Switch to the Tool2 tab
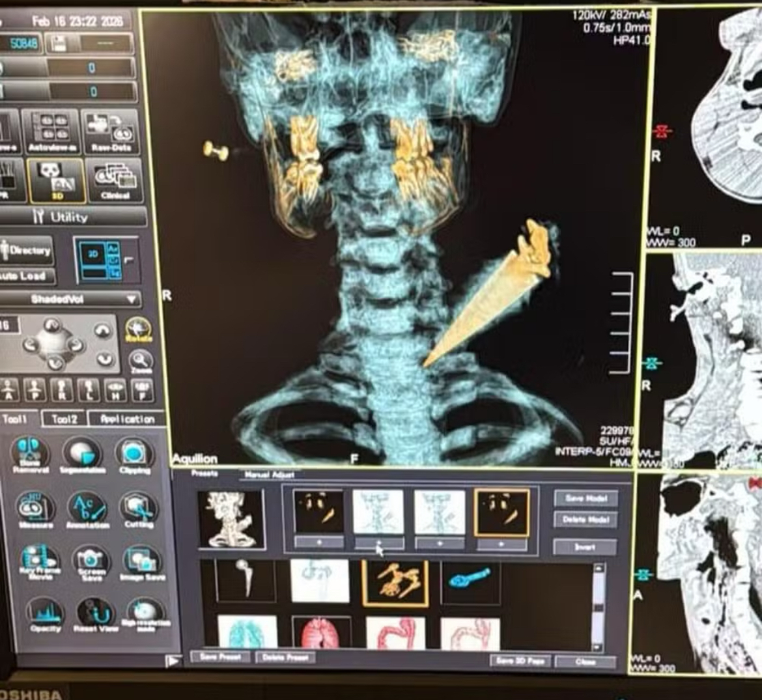 [63, 419]
